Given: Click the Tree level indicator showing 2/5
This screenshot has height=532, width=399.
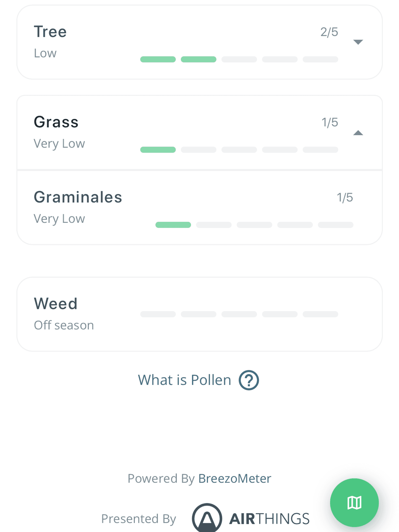Looking at the screenshot, I should click(329, 31).
